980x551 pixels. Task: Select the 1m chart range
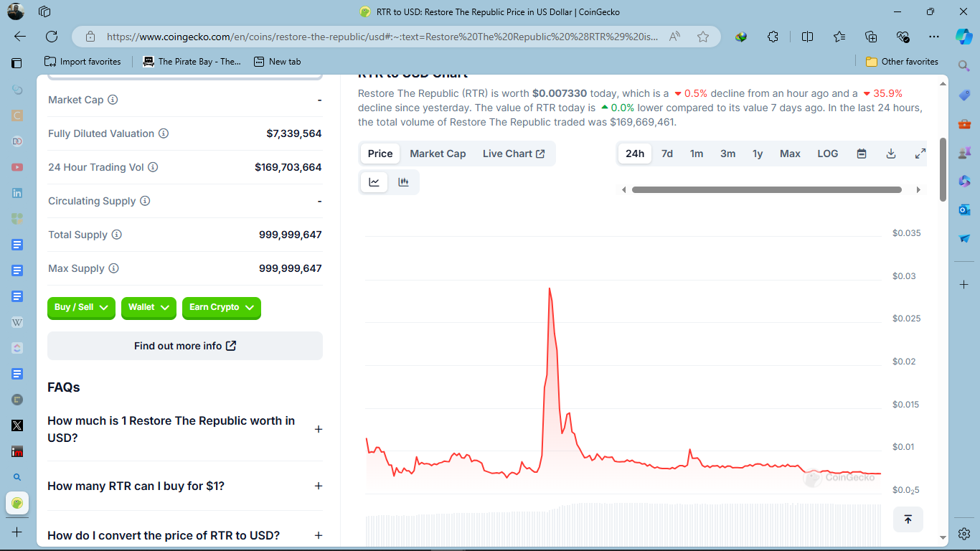(x=697, y=154)
